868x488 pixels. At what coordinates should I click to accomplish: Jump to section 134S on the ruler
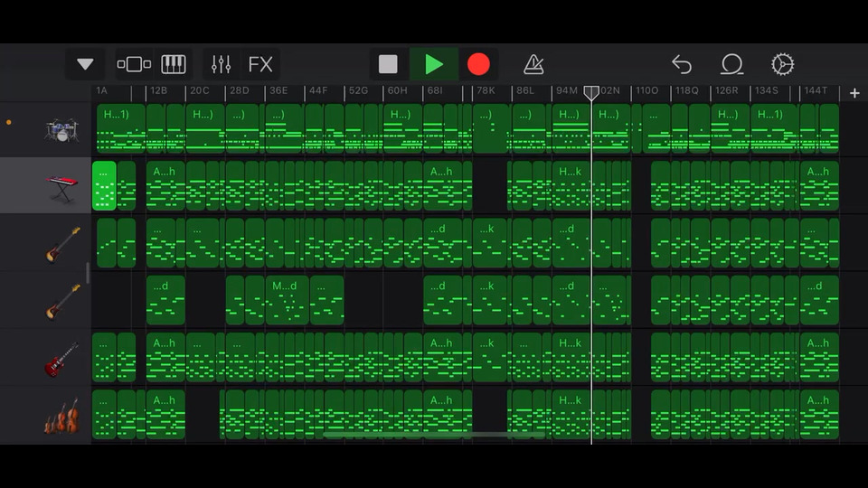(767, 90)
